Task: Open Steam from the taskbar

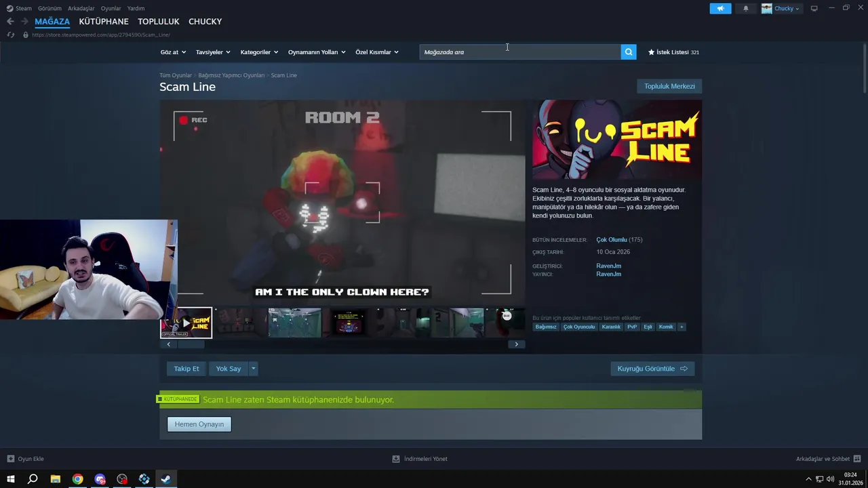Action: pyautogui.click(x=165, y=479)
